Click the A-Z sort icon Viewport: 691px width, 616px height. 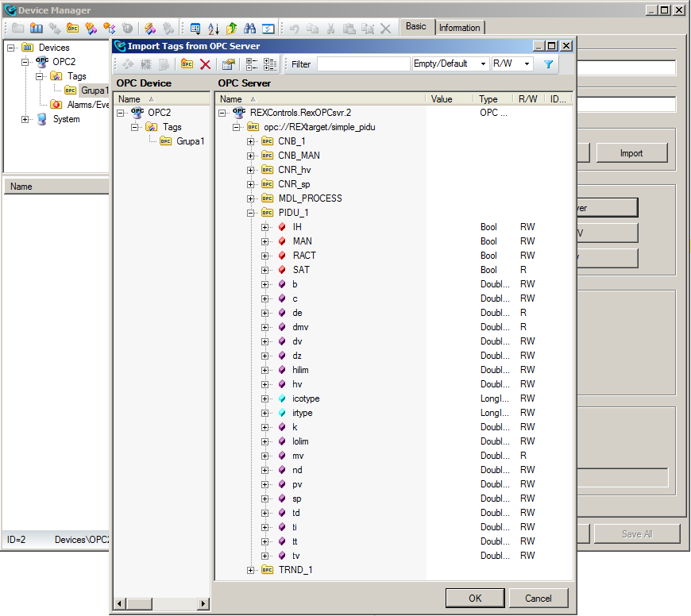(213, 28)
